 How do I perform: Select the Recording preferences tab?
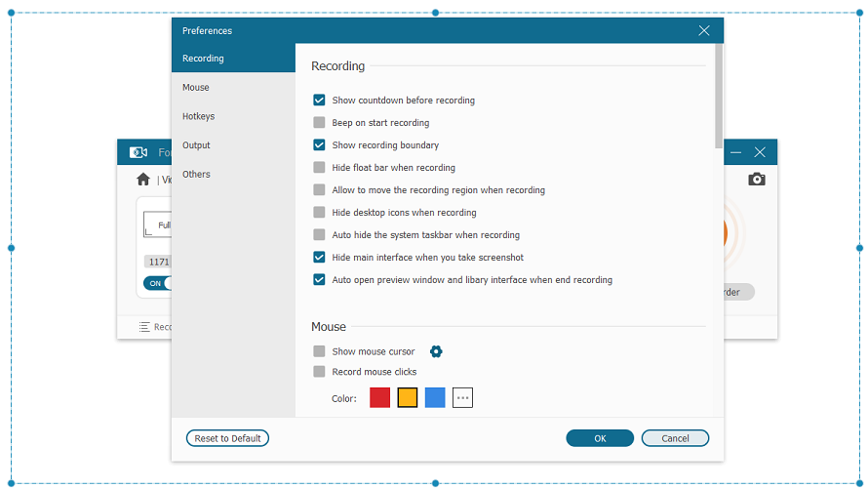tap(233, 59)
